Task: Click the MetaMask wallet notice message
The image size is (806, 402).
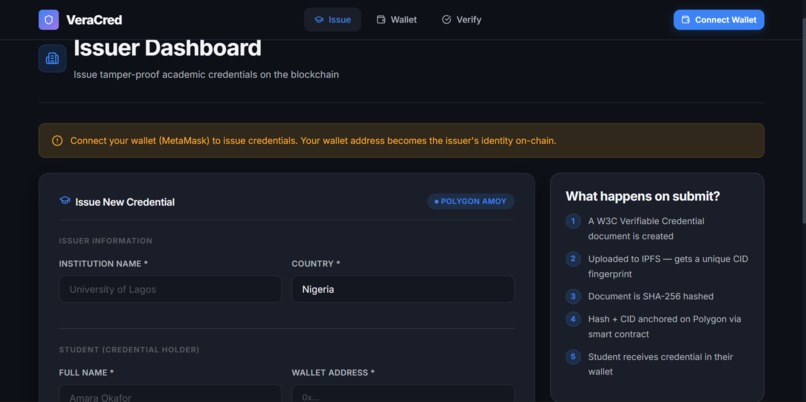Action: tap(313, 140)
